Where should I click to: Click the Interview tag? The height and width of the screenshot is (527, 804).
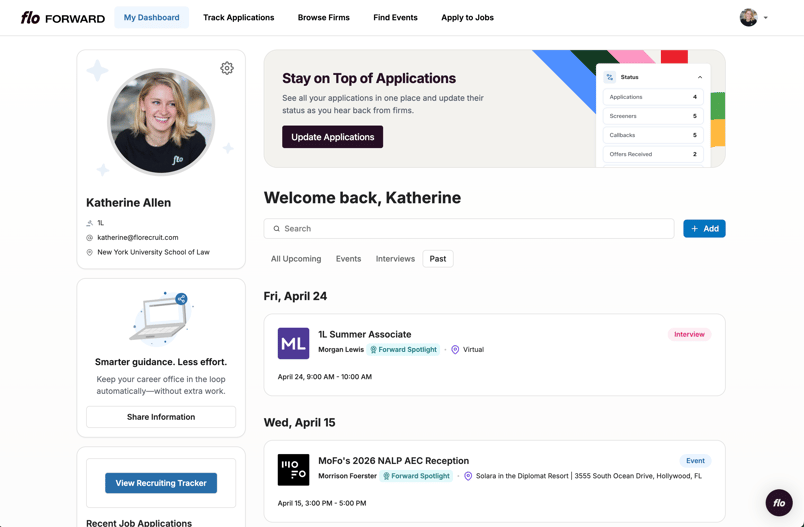point(689,334)
